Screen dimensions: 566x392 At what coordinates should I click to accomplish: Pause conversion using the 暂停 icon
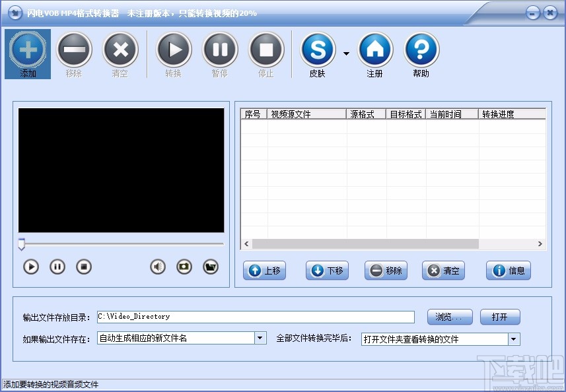point(220,53)
